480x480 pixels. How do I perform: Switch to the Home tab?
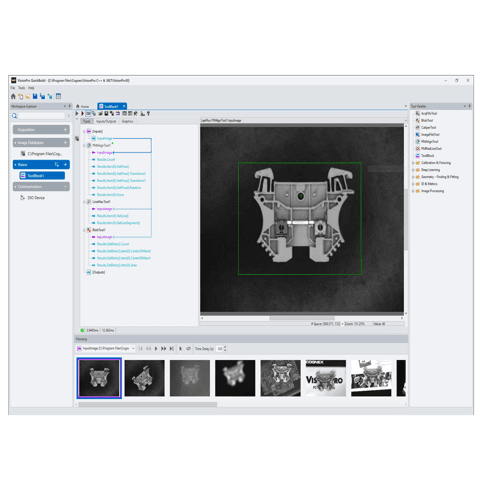(83, 106)
